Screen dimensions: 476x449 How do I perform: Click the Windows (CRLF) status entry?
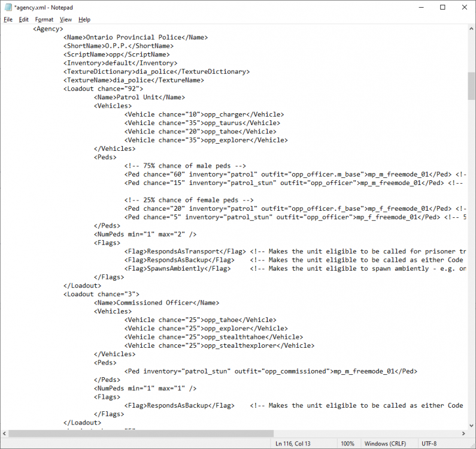[385, 444]
